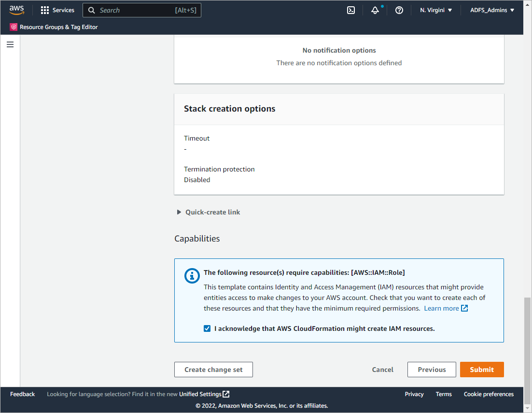Screen dimensions: 532x413
Task: Go back with the Previous button
Action: (x=432, y=370)
